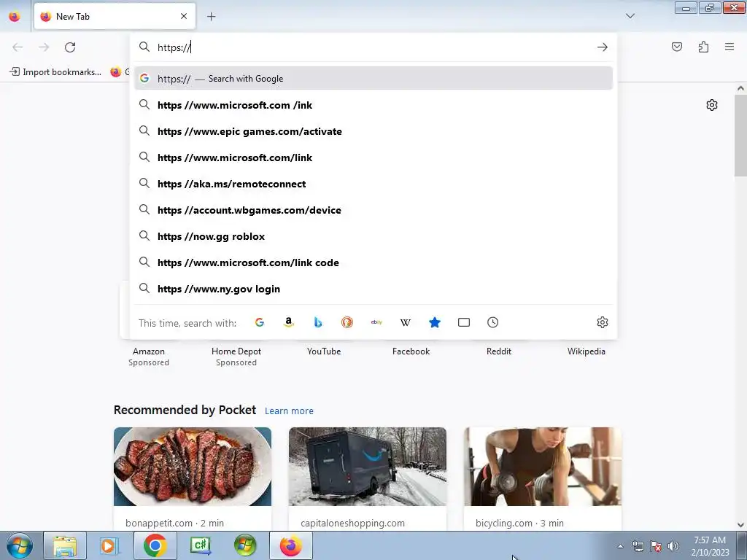Open the capitaloneshopping.com van thumbnail
Image resolution: width=747 pixels, height=560 pixels.
point(368,467)
